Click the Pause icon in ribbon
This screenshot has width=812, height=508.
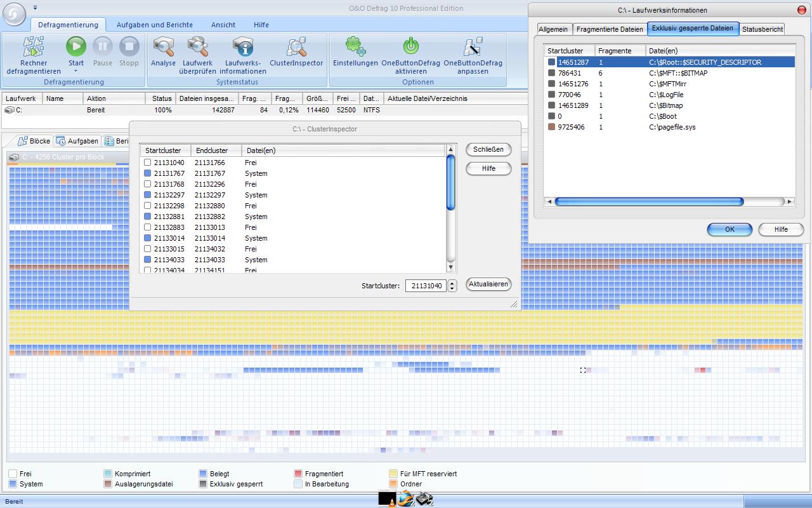coord(103,46)
